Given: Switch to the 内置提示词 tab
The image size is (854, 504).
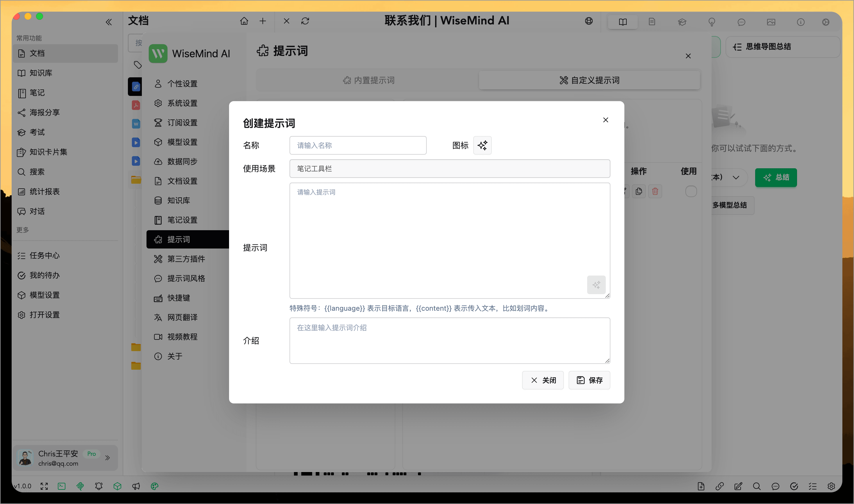Looking at the screenshot, I should click(369, 80).
